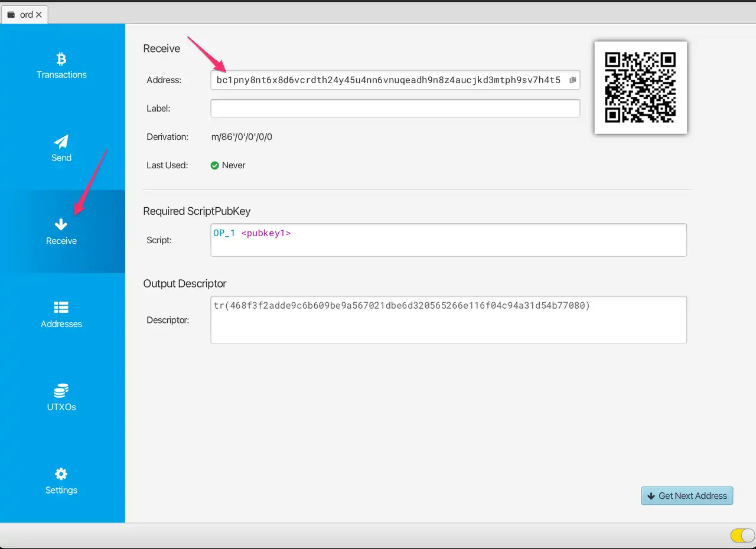Click the address QR code image
The image size is (756, 549).
click(x=640, y=87)
